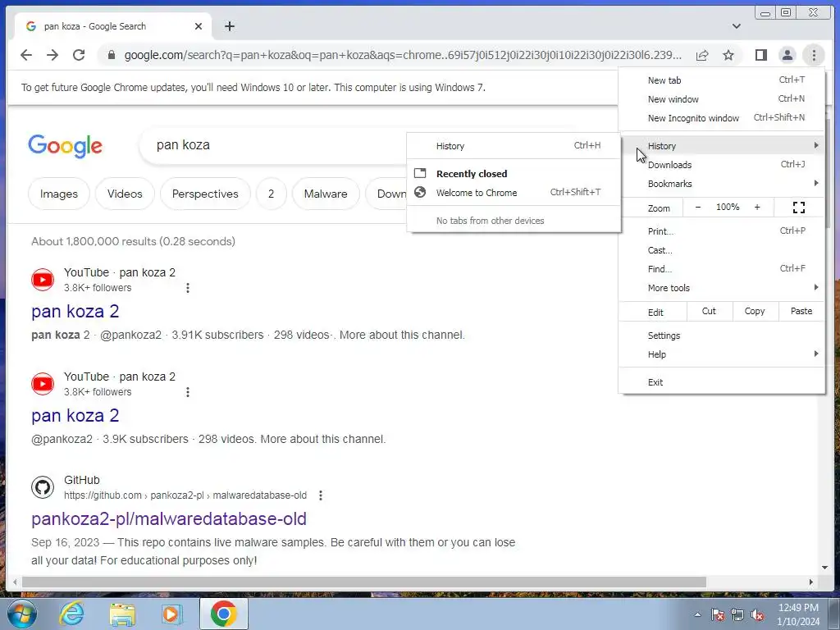840x630 pixels.
Task: Click the muted volume tray icon
Action: [x=757, y=615]
